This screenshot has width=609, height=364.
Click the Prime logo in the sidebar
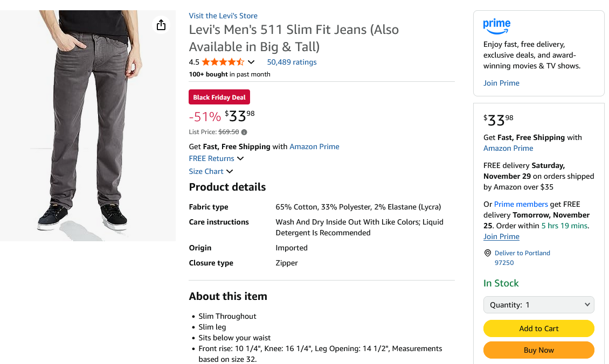coord(496,26)
